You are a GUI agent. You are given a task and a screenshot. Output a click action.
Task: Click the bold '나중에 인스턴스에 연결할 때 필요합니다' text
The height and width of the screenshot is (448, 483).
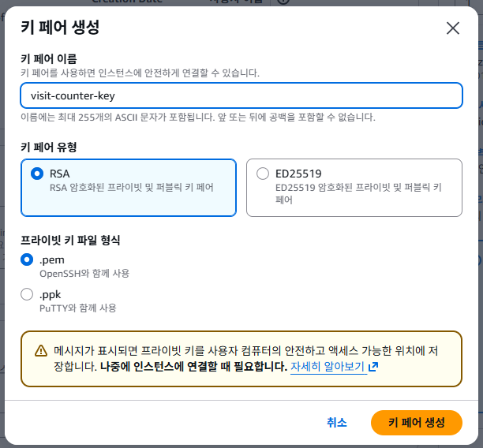(193, 367)
